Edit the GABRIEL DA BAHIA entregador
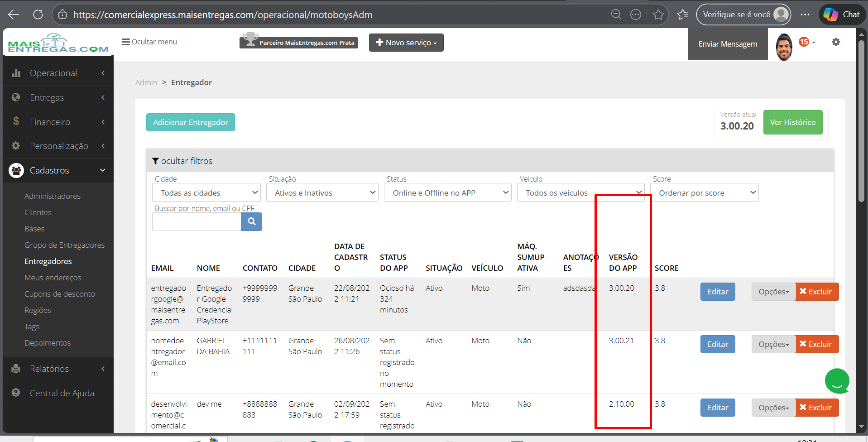 pyautogui.click(x=718, y=344)
